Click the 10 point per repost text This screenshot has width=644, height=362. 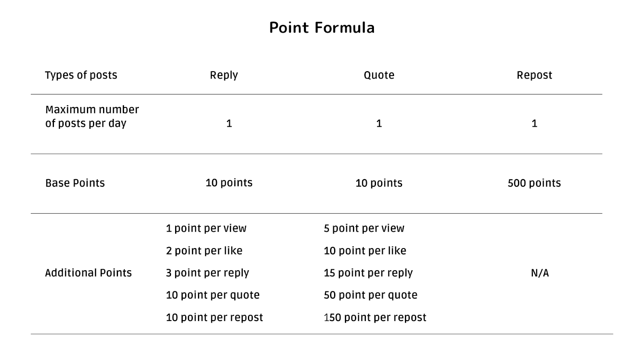point(214,317)
